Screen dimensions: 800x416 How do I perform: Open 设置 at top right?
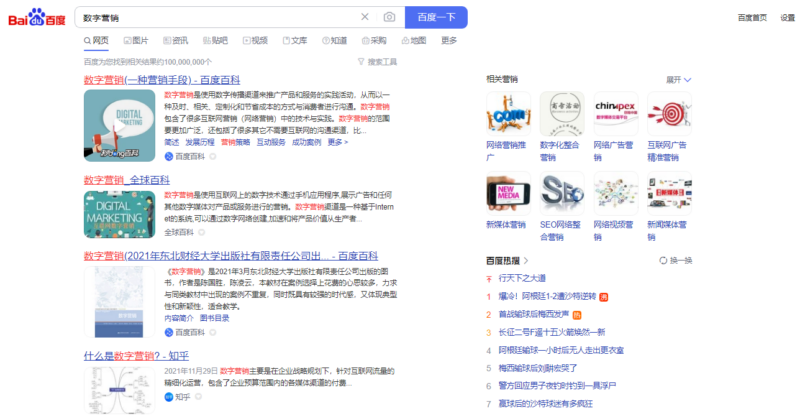coord(787,18)
